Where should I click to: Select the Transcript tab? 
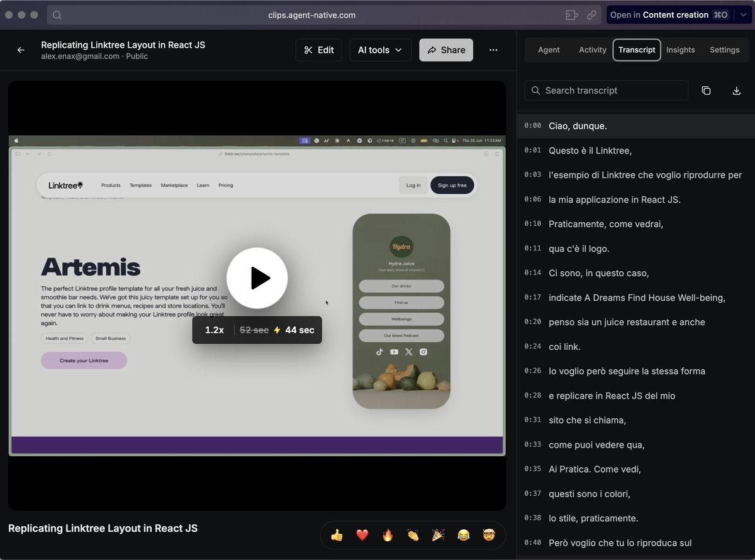coord(637,50)
